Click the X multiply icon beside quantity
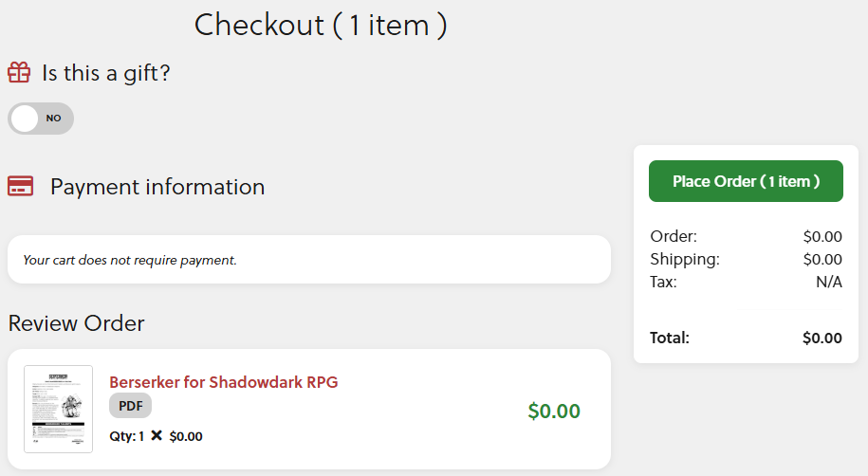This screenshot has width=868, height=476. pos(157,435)
